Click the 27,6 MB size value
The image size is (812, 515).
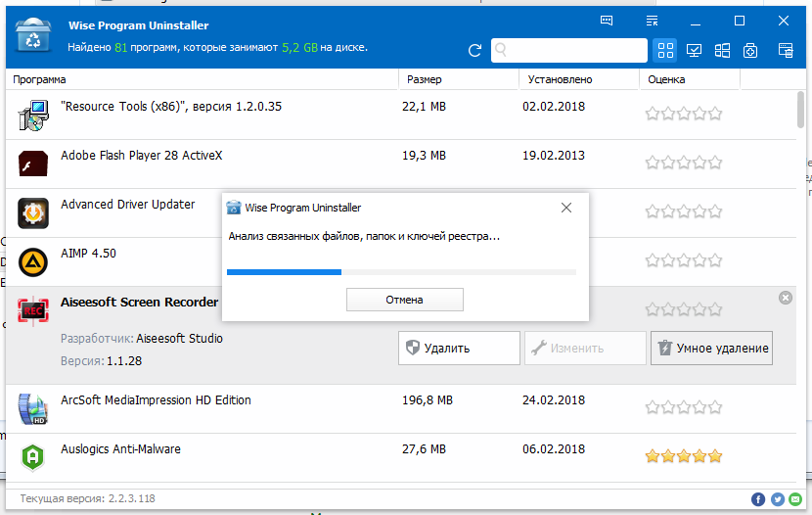pos(425,449)
